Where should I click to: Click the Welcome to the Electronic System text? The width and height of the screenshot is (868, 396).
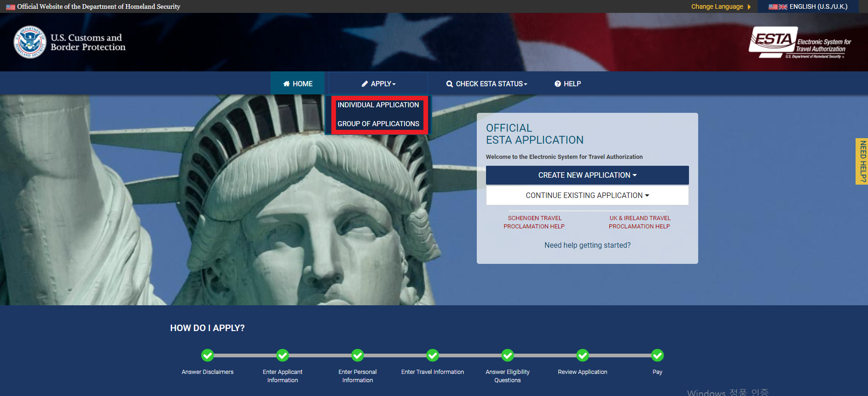click(x=564, y=157)
